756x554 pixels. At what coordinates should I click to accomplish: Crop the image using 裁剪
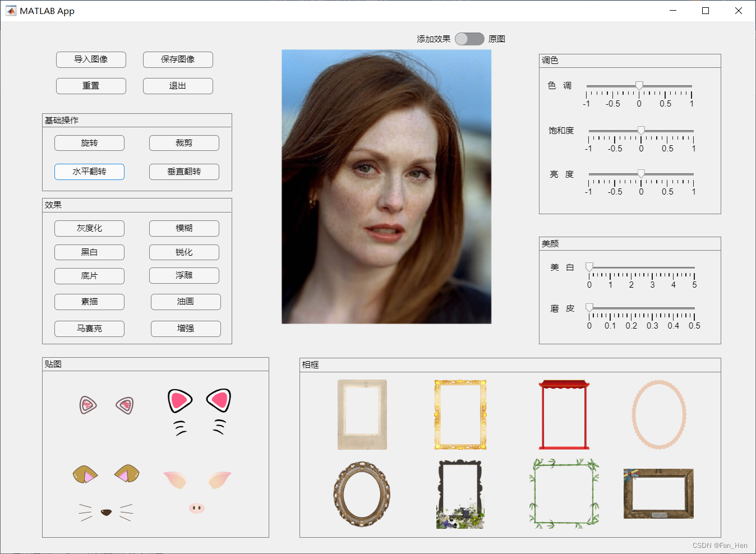click(x=184, y=143)
